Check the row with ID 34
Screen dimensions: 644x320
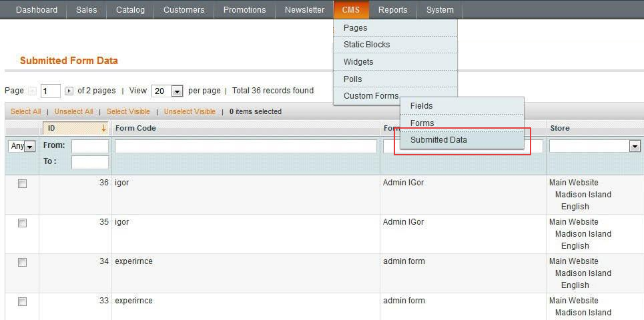coord(22,263)
